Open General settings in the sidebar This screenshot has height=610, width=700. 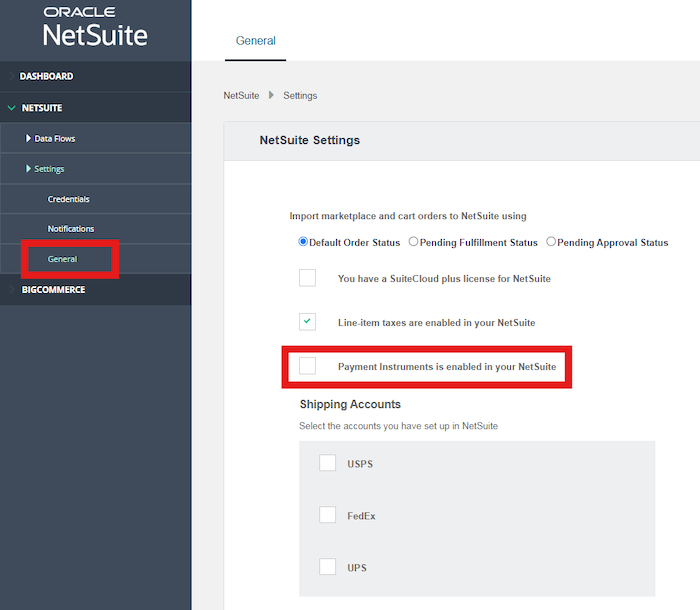[62, 259]
